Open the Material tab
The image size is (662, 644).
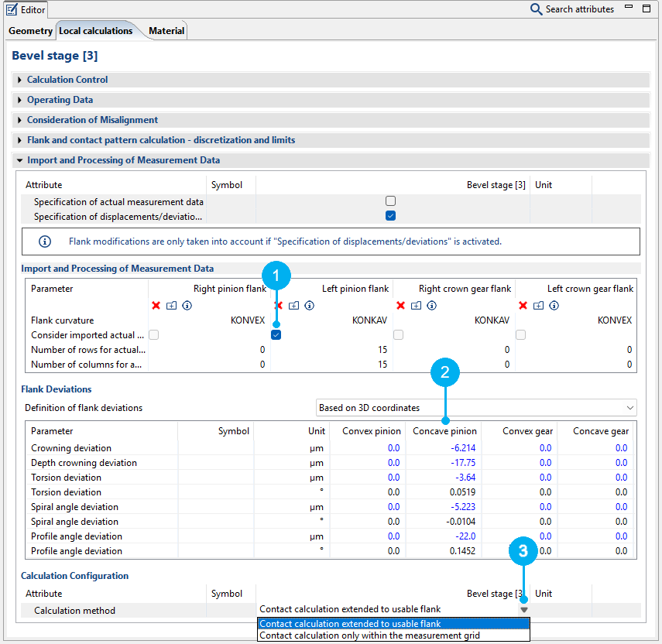(166, 31)
